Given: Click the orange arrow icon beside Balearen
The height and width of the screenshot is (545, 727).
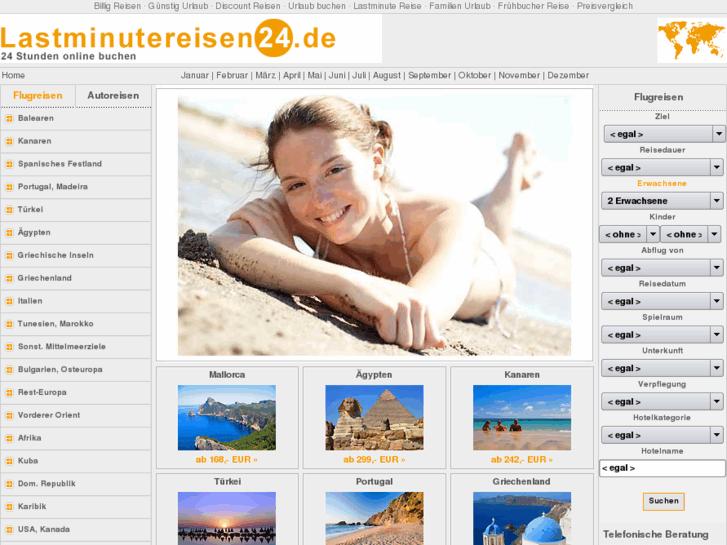Looking at the screenshot, I should (x=9, y=119).
